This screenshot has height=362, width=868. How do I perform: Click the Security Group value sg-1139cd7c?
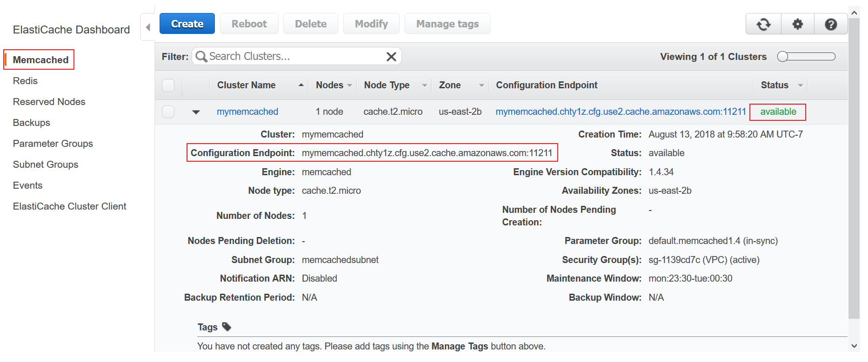click(x=704, y=260)
